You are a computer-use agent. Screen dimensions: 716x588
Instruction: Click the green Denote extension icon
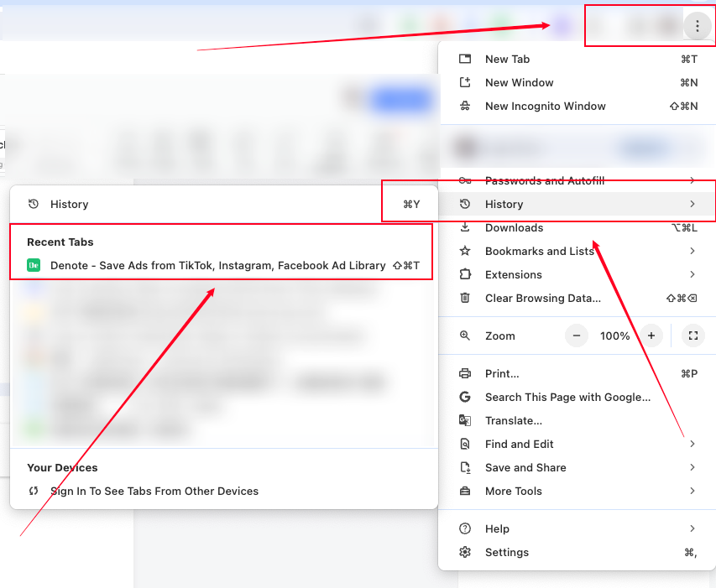[x=33, y=265]
